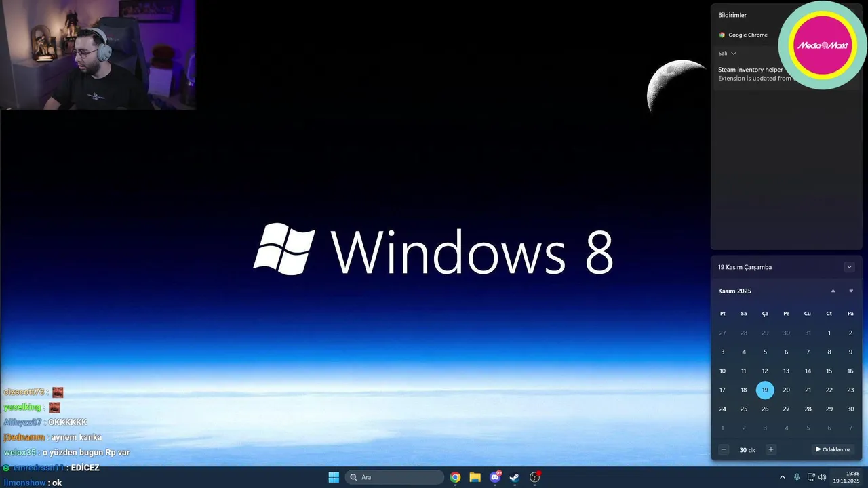The height and width of the screenshot is (488, 868).
Task: Launch Google Chrome from the taskbar
Action: click(x=455, y=477)
